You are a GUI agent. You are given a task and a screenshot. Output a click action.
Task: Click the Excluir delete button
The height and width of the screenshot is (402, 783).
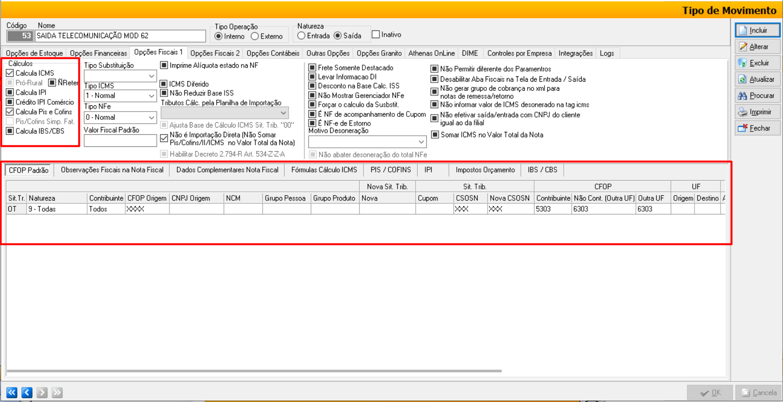pos(757,63)
